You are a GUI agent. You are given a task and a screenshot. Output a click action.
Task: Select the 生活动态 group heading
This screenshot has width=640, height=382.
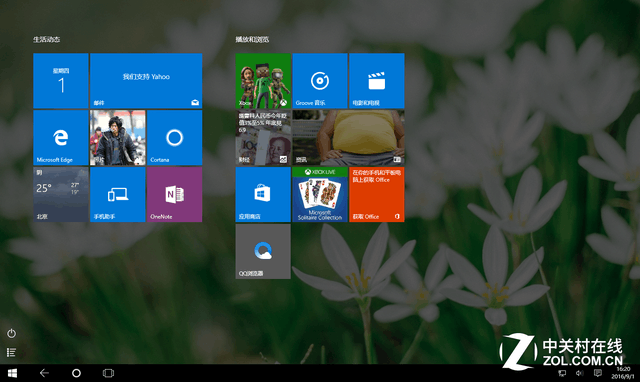coord(47,40)
